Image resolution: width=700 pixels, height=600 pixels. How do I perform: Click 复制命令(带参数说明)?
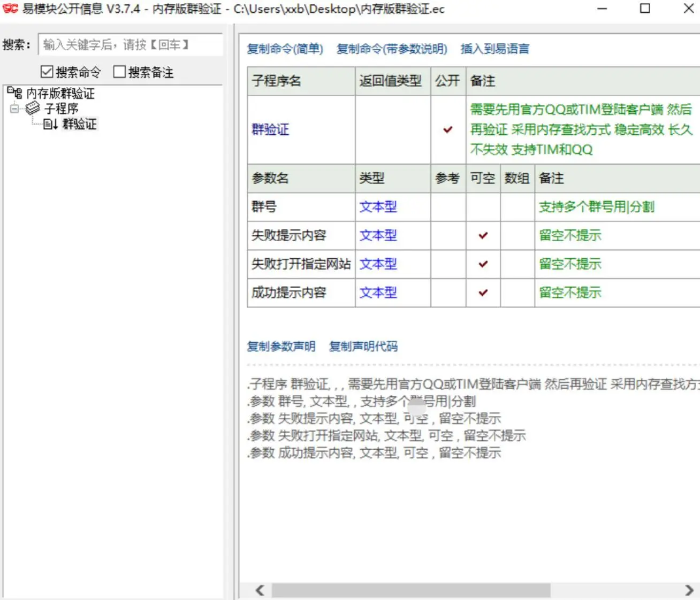tap(392, 49)
